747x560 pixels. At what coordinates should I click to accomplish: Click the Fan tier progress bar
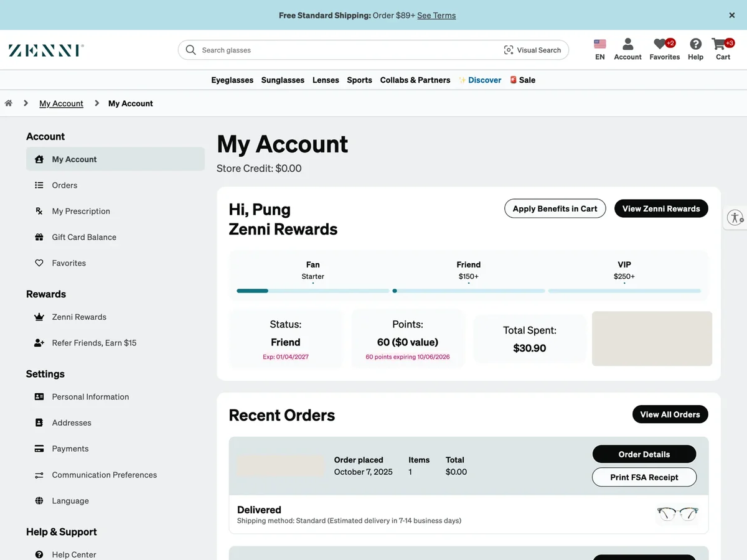[313, 291]
